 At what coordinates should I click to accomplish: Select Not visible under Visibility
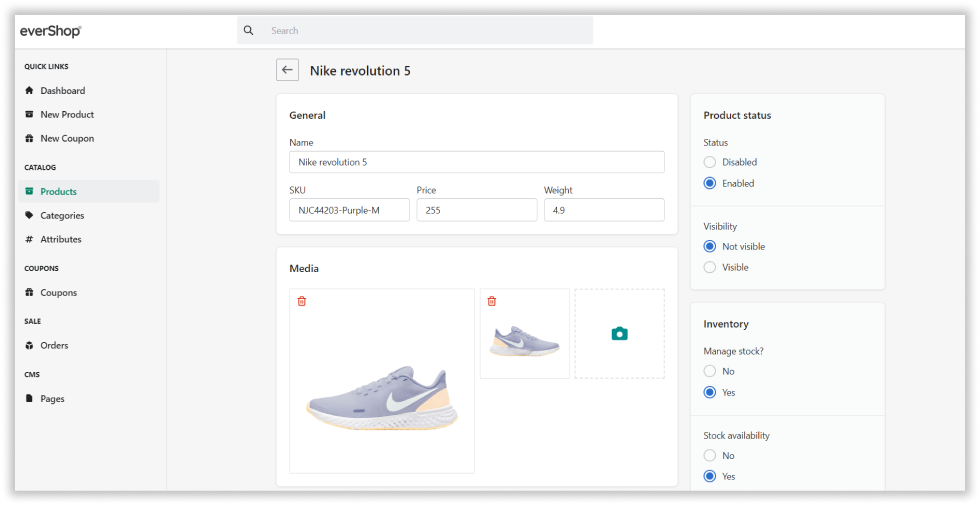point(709,246)
